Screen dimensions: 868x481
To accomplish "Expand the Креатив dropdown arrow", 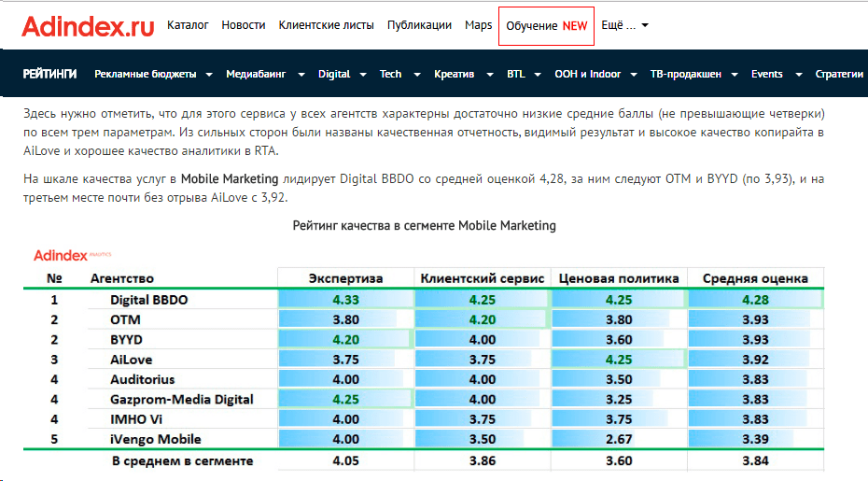I will 490,75.
